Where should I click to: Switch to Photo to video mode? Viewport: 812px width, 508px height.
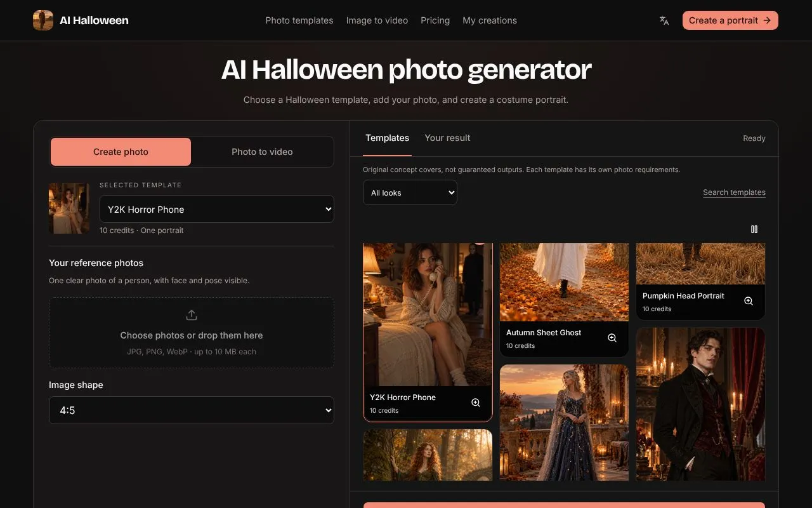pyautogui.click(x=262, y=152)
